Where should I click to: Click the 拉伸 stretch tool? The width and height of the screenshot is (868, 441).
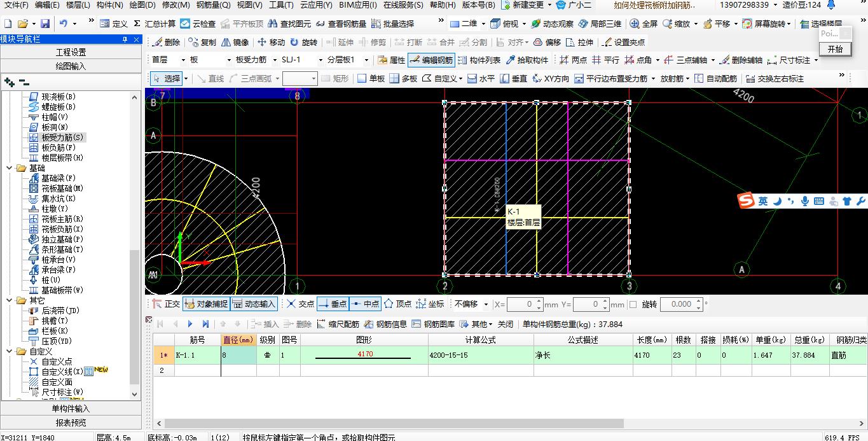click(579, 42)
